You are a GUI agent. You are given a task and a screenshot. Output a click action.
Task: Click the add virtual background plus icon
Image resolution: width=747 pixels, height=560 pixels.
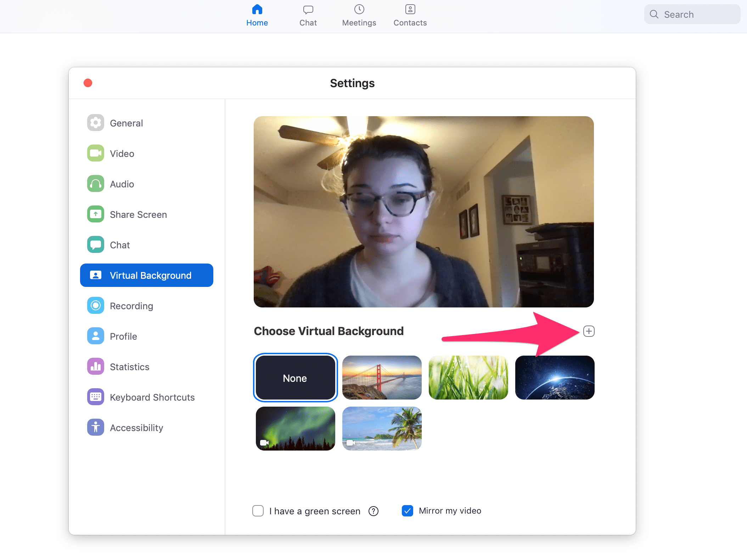tap(589, 331)
